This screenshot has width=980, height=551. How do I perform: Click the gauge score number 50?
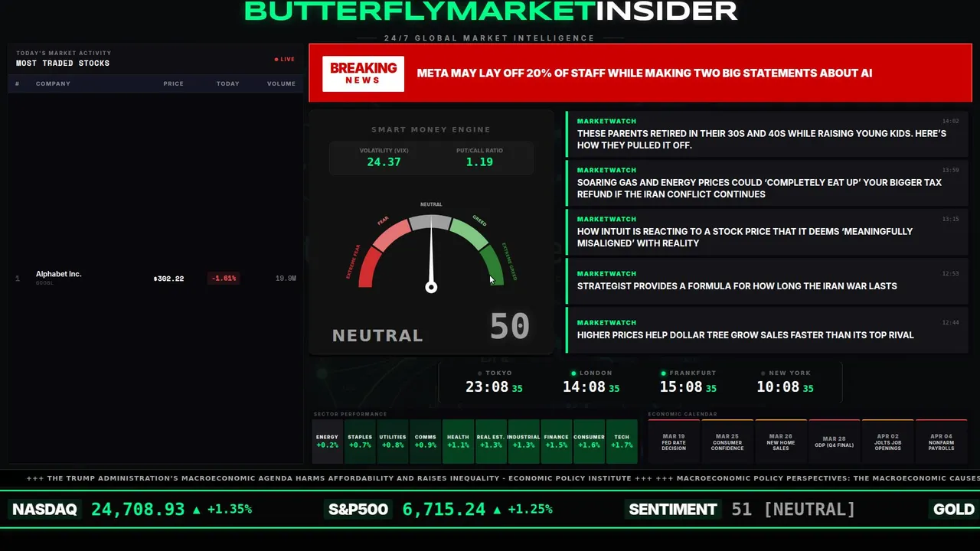pyautogui.click(x=509, y=327)
